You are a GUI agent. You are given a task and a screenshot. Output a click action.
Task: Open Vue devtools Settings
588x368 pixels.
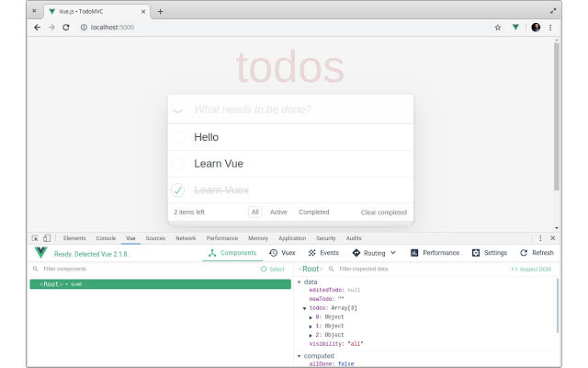coord(490,253)
